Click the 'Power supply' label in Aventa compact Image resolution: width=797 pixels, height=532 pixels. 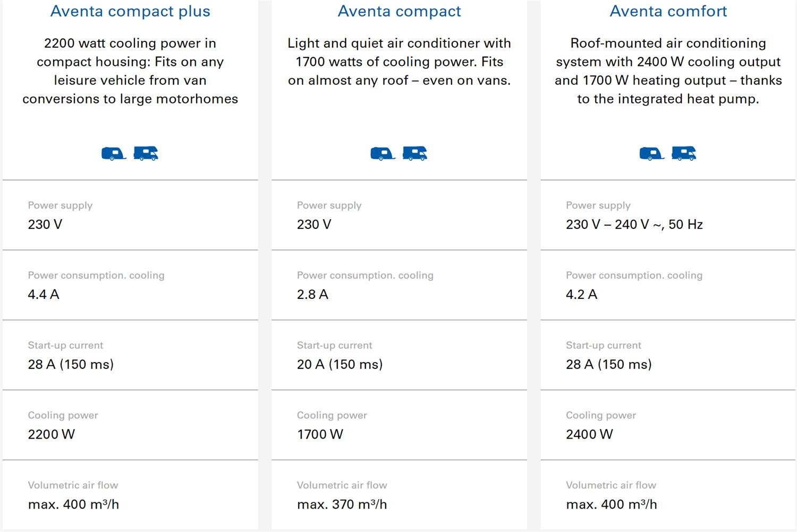(x=329, y=205)
